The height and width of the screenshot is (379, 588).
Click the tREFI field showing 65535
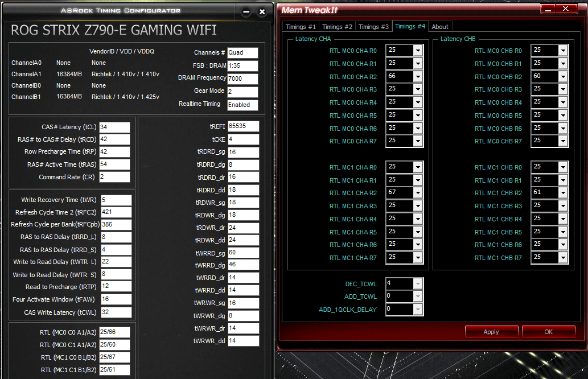244,126
